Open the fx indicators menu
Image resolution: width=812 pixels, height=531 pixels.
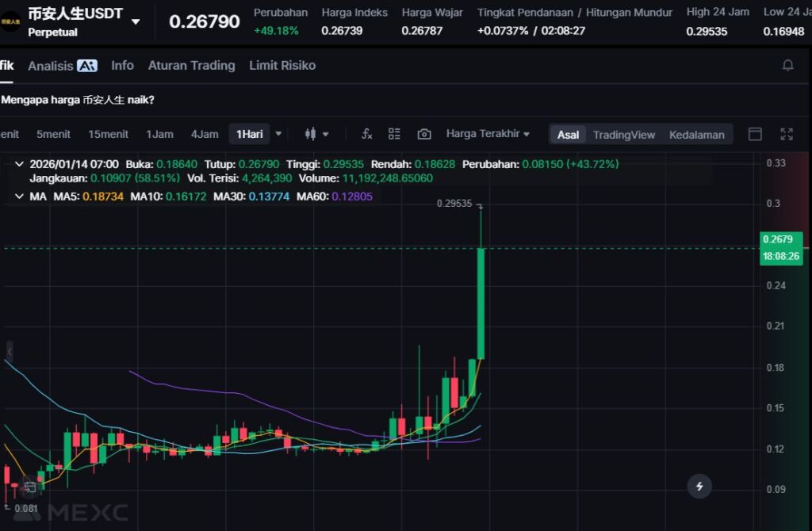[366, 134]
